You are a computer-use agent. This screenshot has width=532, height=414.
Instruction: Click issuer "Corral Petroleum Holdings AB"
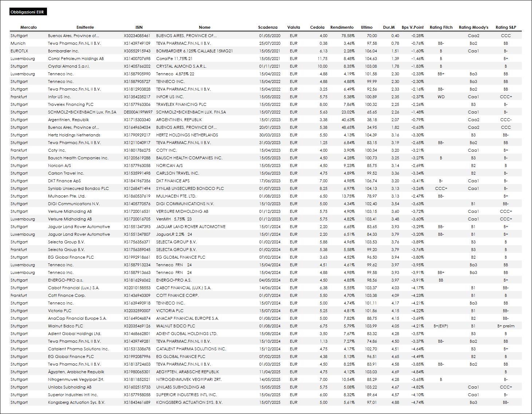click(76, 59)
